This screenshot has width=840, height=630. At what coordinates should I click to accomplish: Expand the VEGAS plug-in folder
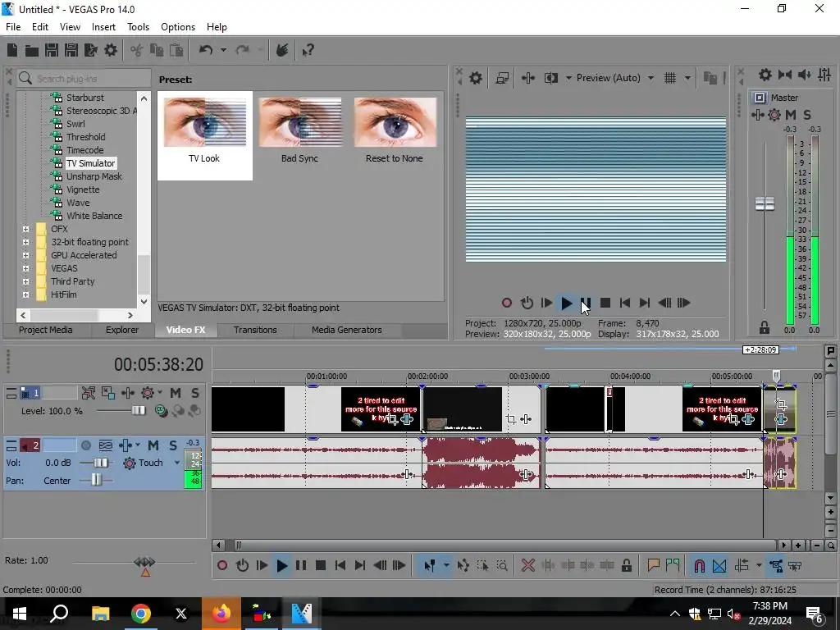coord(25,268)
